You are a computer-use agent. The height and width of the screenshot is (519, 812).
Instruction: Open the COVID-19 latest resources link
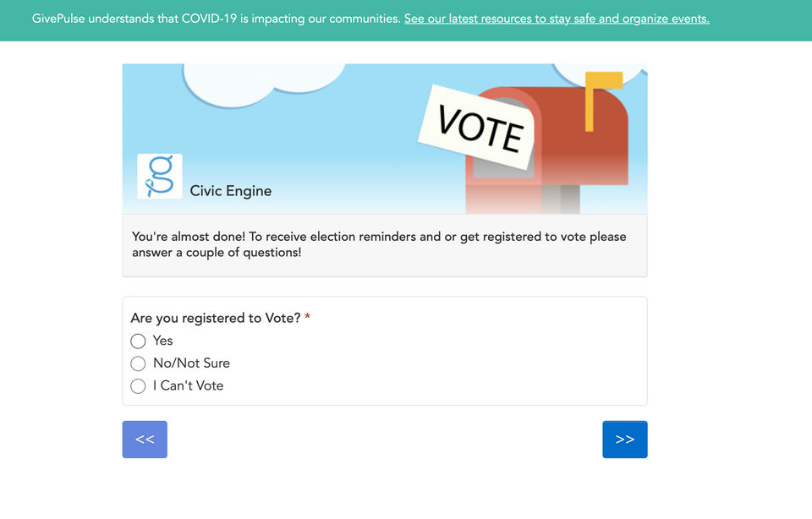[x=557, y=19]
